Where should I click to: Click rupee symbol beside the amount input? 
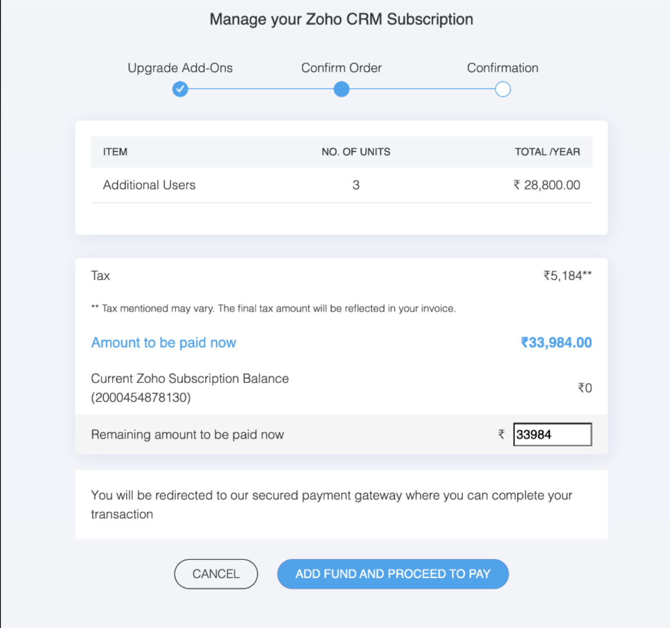point(501,434)
